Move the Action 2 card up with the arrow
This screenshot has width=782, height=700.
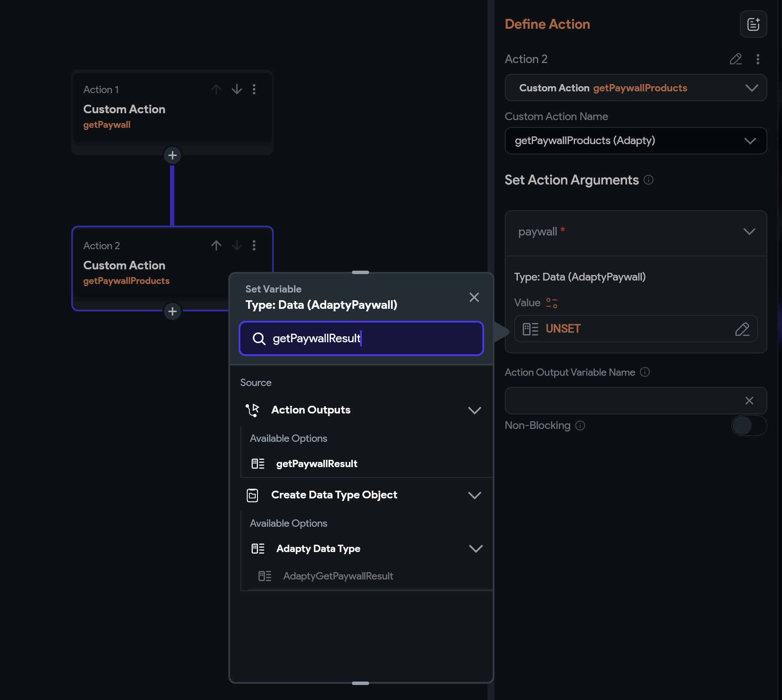coord(216,246)
